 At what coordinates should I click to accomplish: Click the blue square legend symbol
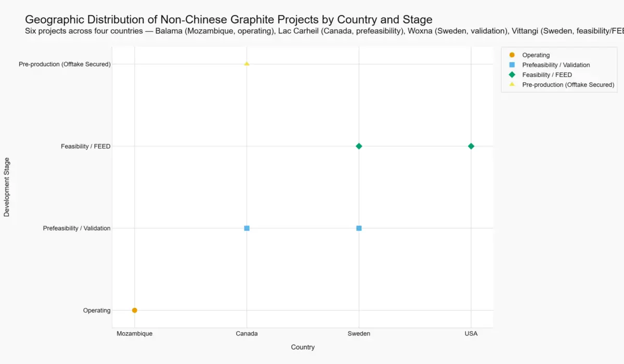coord(512,65)
